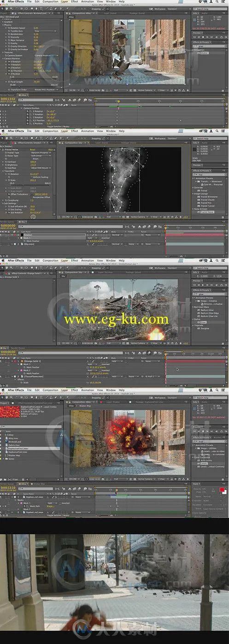This screenshot has width=229, height=644.
Task: Select Shatter effect in Effects & Presets
Action: click(205, 52)
